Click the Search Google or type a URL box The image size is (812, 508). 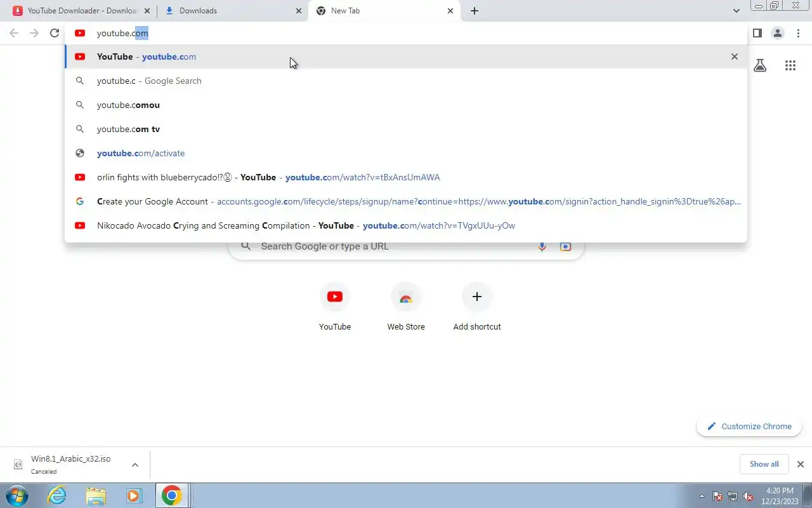[406, 246]
